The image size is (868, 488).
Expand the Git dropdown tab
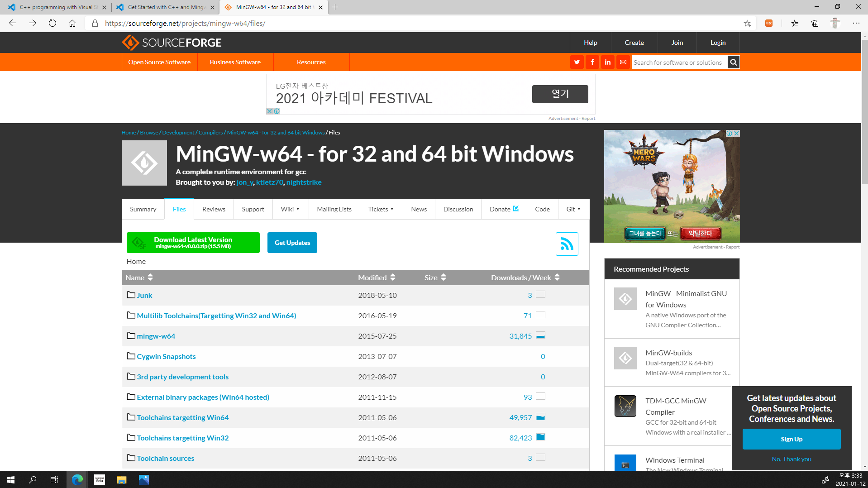point(573,209)
